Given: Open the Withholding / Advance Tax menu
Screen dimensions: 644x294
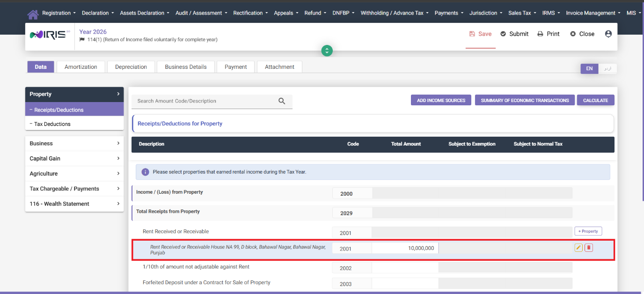Looking at the screenshot, I should point(395,13).
